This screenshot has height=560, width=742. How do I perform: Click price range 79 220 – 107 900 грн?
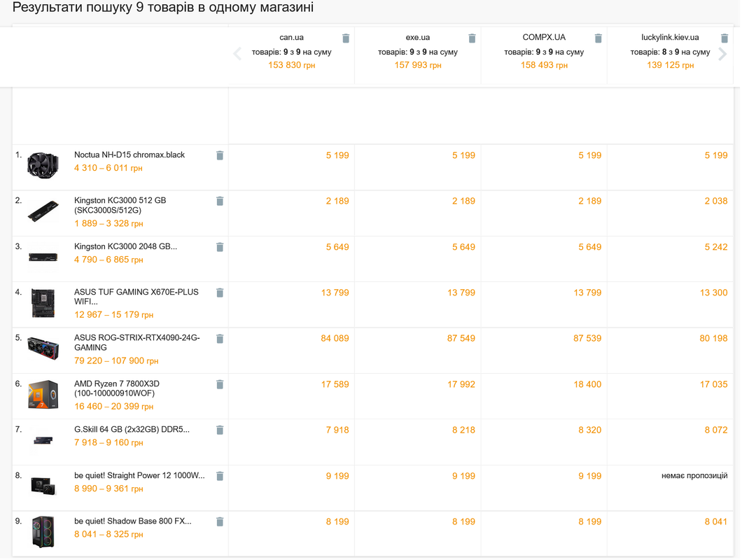[x=116, y=360]
